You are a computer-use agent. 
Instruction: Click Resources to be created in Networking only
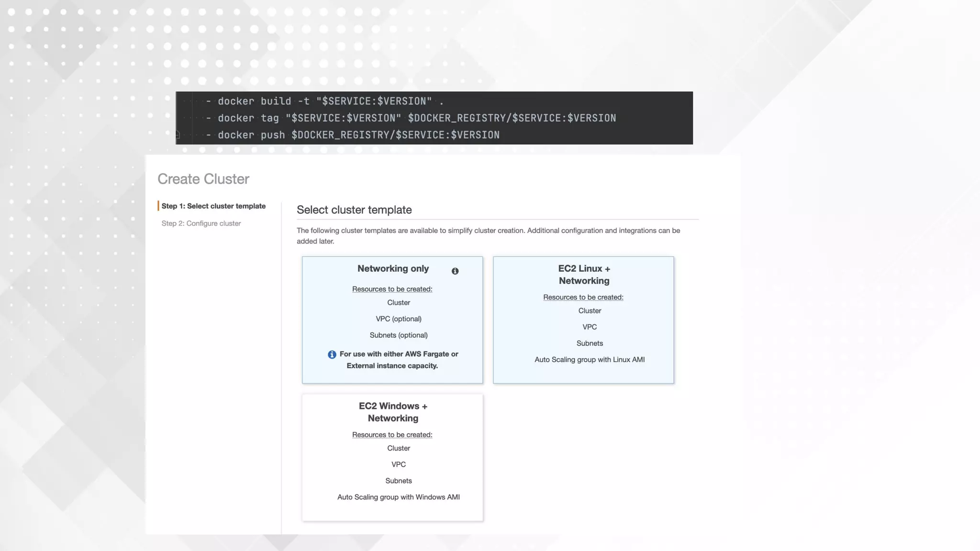[x=392, y=289]
